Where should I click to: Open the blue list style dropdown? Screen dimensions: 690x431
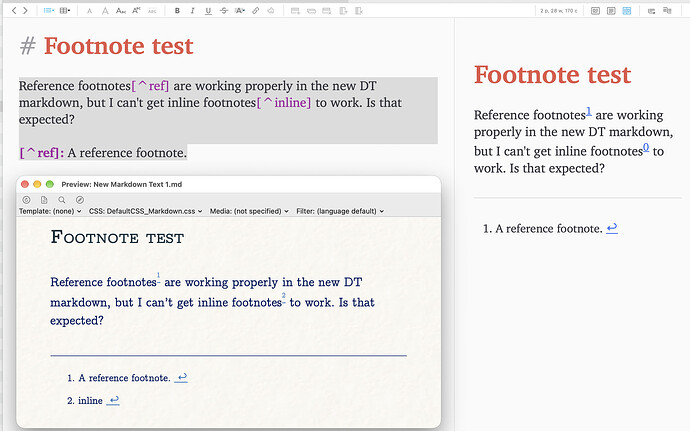(48, 11)
